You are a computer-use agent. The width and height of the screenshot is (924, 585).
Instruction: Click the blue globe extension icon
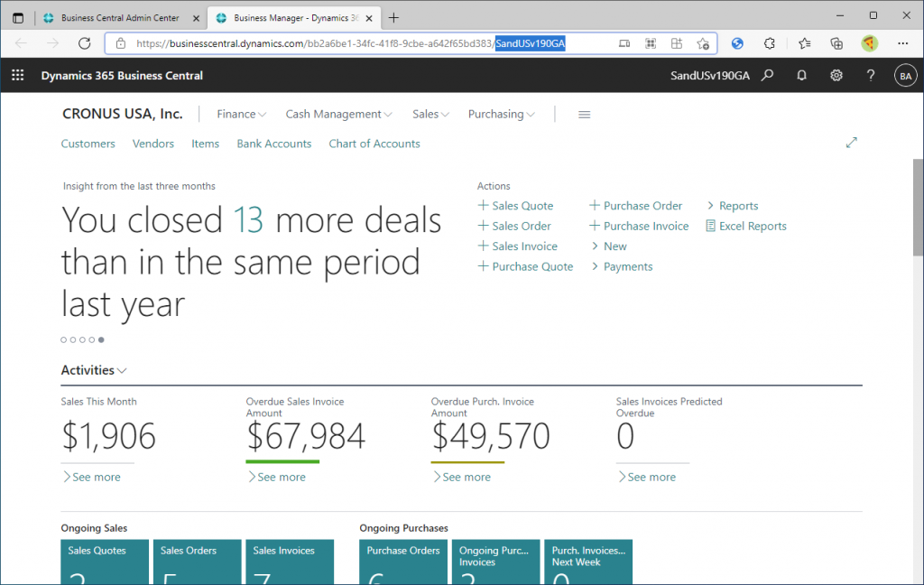click(x=737, y=43)
